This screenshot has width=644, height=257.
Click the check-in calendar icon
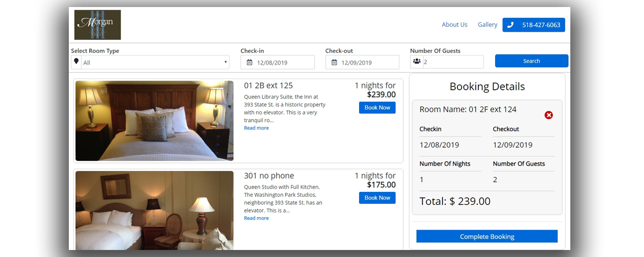pyautogui.click(x=249, y=62)
